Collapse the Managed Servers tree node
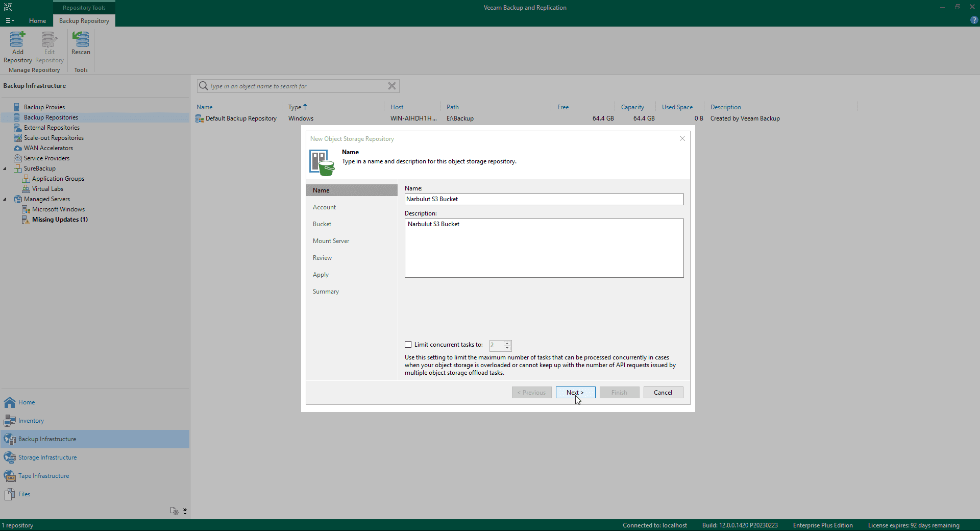Screen dimensions: 980x531 5,199
